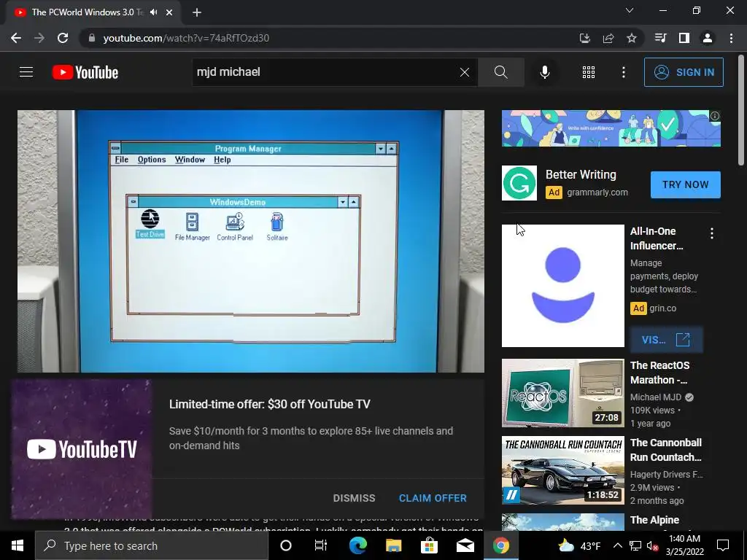
Task: Click The ReactOS Marathon title
Action: point(659,373)
